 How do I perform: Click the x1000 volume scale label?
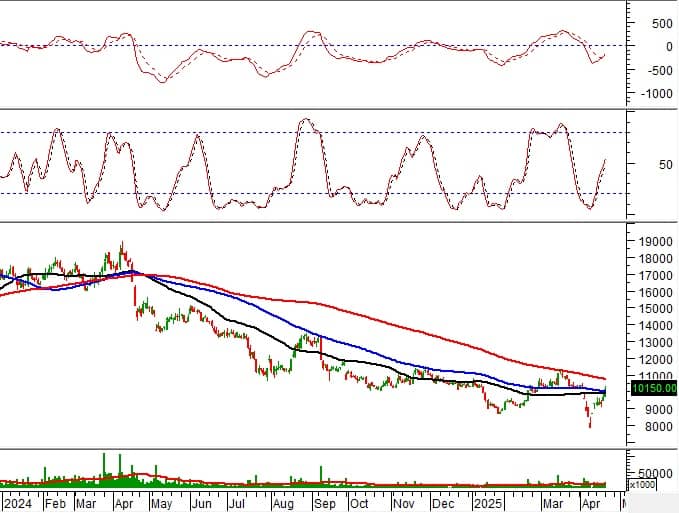pos(642,484)
